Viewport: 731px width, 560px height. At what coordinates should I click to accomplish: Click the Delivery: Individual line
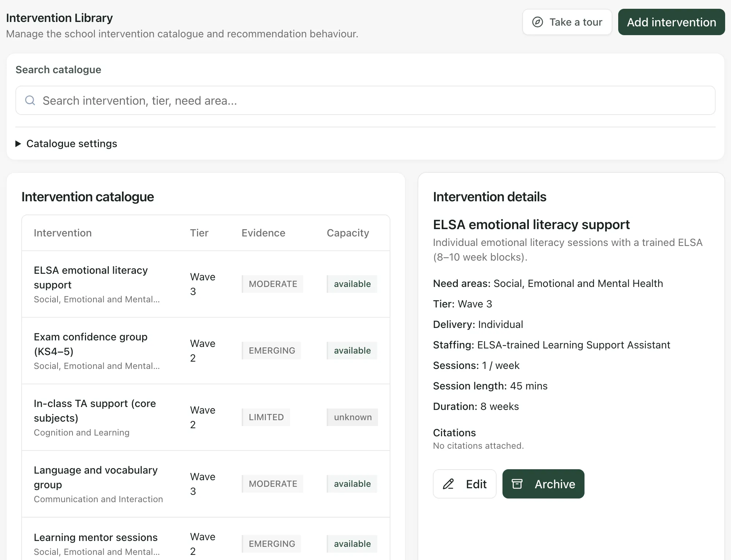[x=478, y=324]
